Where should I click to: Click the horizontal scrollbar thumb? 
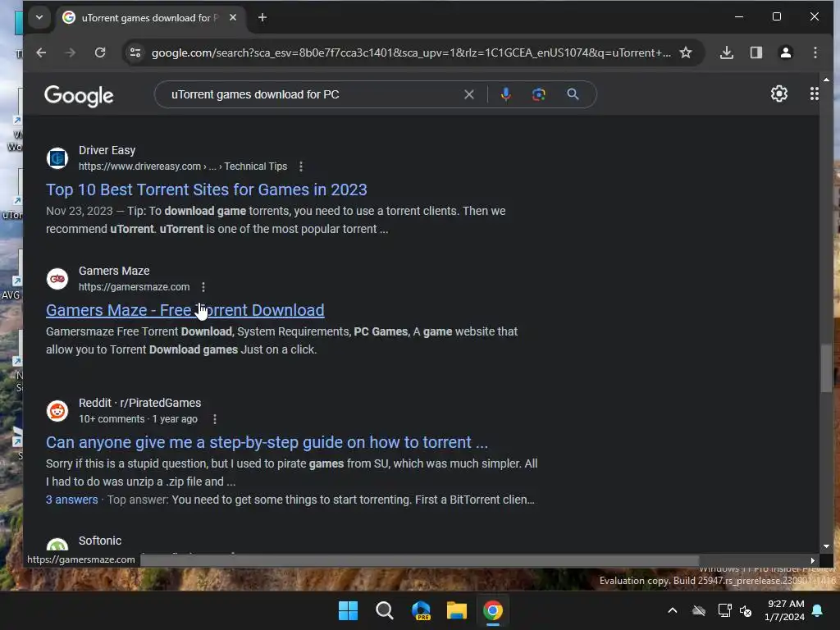tap(419, 560)
